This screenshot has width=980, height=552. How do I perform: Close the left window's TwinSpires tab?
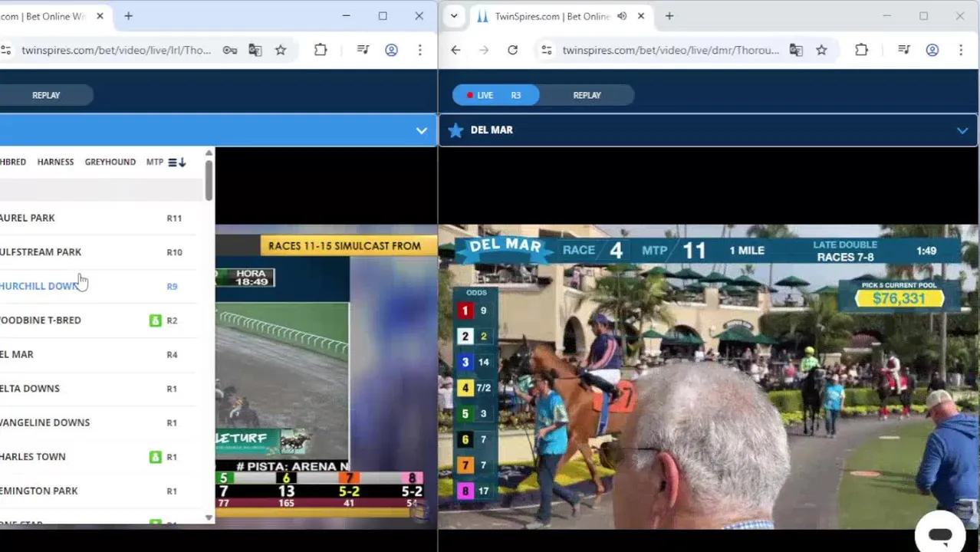[x=100, y=16]
